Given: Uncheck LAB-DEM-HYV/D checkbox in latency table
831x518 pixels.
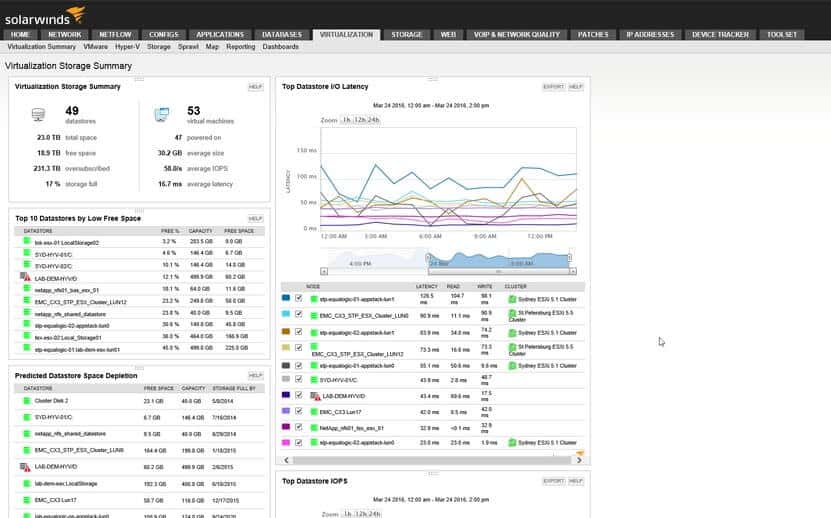Looking at the screenshot, I should (299, 396).
